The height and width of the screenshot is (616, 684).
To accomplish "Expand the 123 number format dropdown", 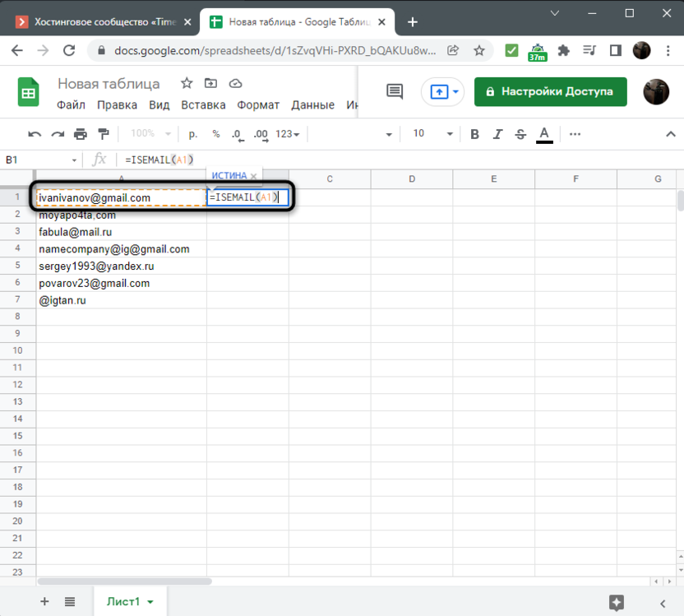I will (288, 134).
